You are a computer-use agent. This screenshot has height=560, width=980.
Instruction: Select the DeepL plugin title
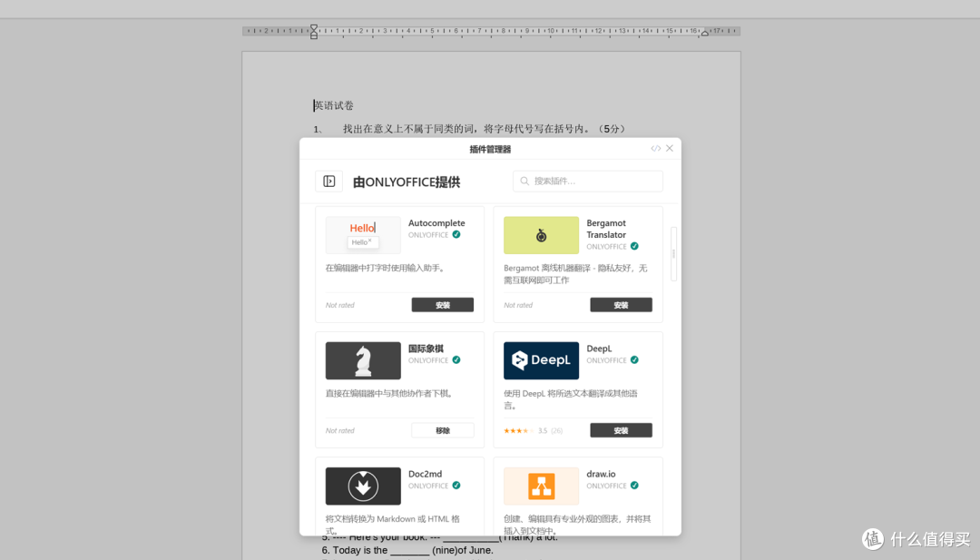click(599, 349)
